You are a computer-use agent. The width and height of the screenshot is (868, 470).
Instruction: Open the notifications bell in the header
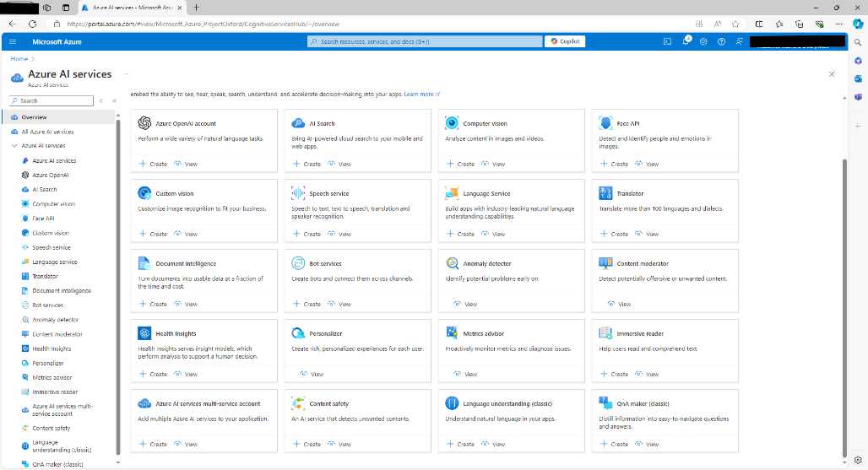686,41
